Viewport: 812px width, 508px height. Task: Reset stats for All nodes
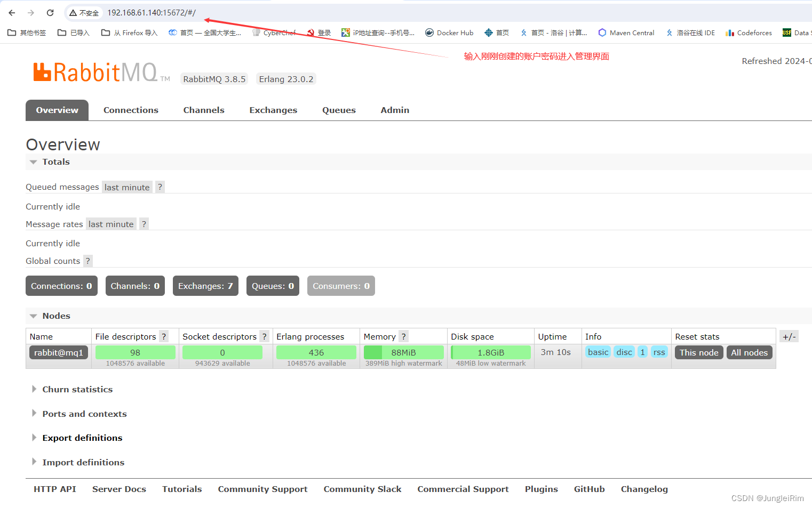click(x=749, y=352)
